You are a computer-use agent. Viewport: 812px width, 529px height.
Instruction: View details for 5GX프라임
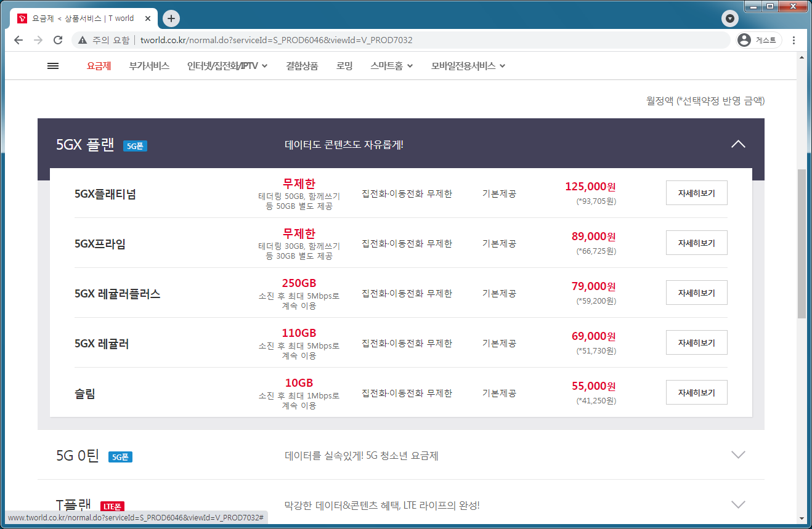(x=696, y=243)
